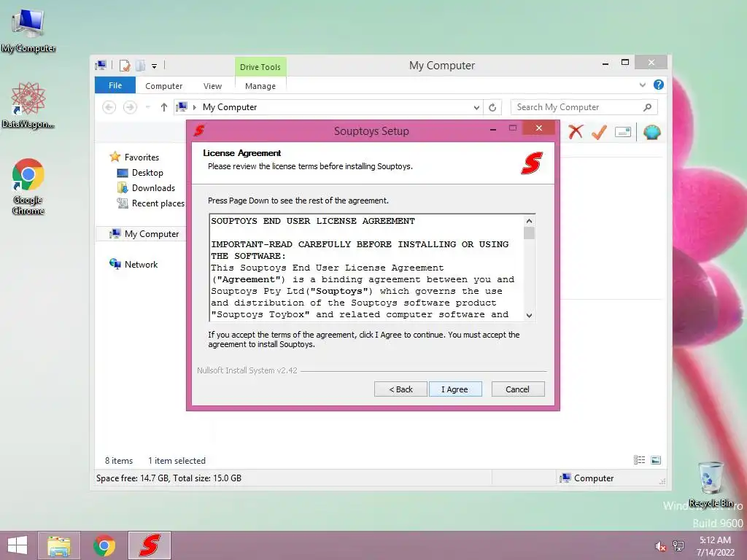Click the muted volume tray icon
This screenshot has height=560, width=747.
(660, 546)
